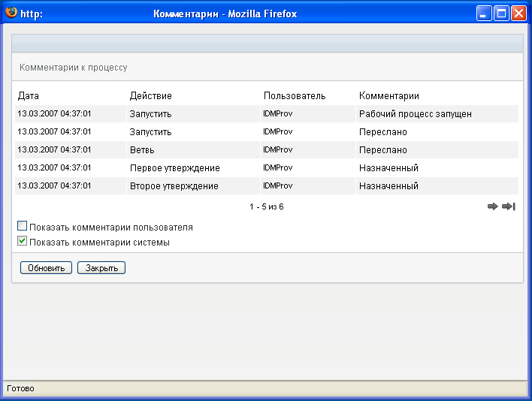The width and height of the screenshot is (532, 401).
Task: Close the window with red X
Action: coord(519,13)
